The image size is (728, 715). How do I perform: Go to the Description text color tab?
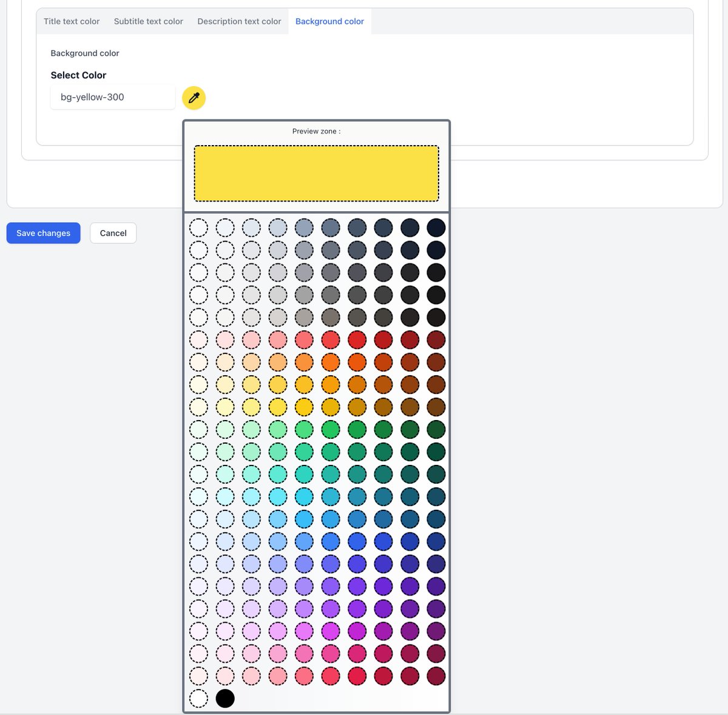239,21
